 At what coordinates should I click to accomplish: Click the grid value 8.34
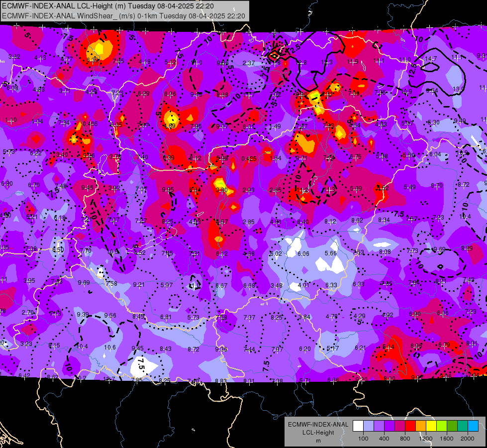(x=384, y=220)
